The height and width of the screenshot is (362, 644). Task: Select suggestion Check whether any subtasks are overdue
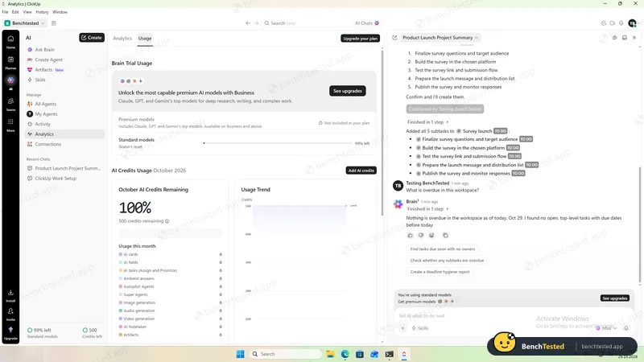[447, 260]
